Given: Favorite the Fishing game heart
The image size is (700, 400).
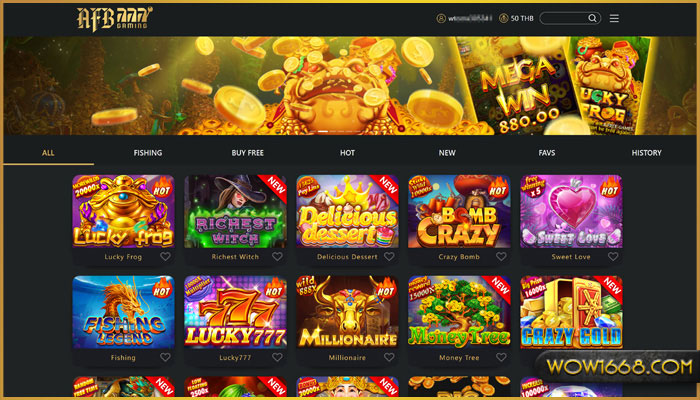Looking at the screenshot, I should click(x=166, y=357).
